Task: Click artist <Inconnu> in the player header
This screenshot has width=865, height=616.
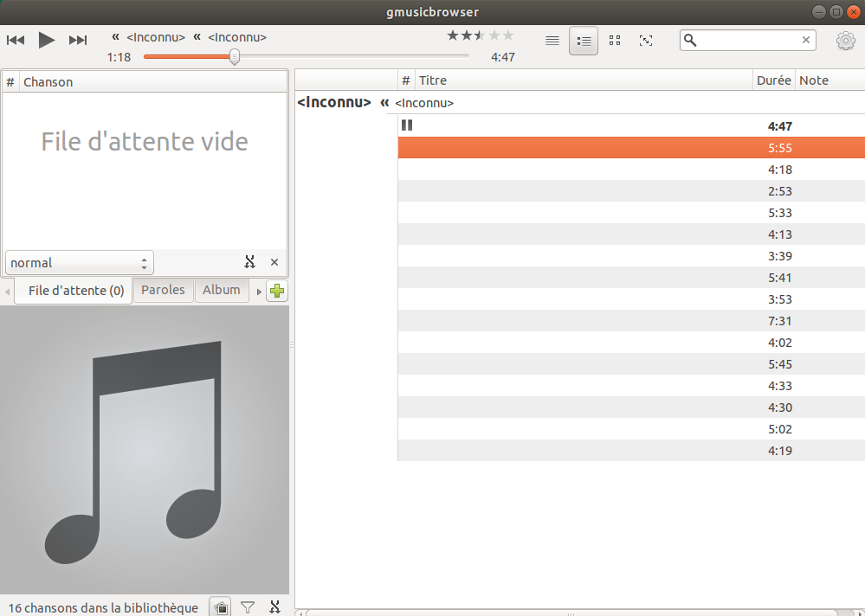Action: [x=156, y=37]
